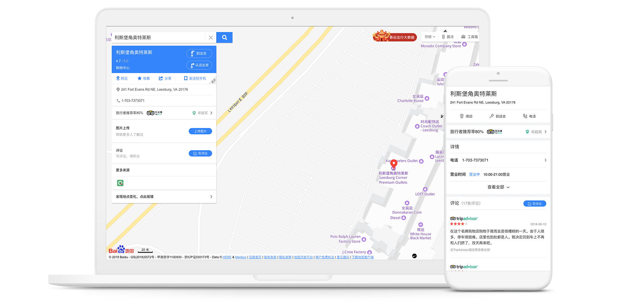Click 写评论 button in desktop panel
The width and height of the screenshot is (644, 307).
coord(200,153)
